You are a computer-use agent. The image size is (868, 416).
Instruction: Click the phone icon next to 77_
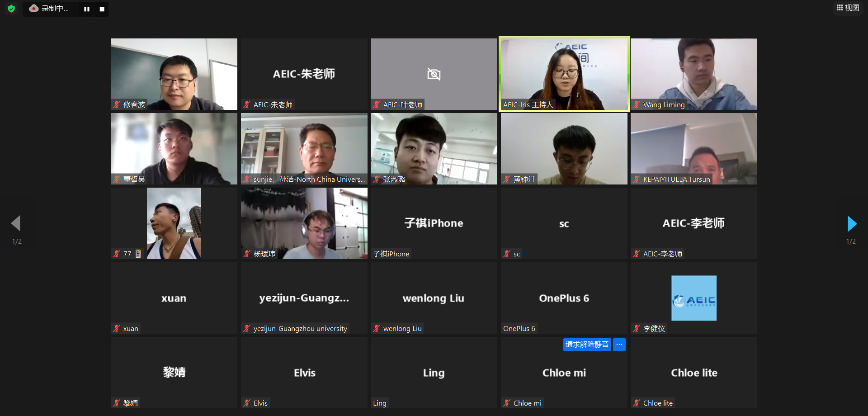138,254
